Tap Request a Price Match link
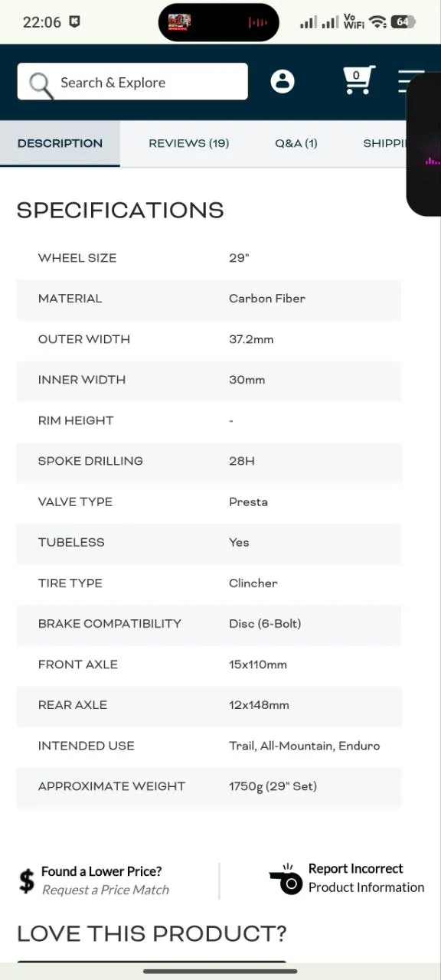Image resolution: width=441 pixels, height=980 pixels. [x=106, y=890]
